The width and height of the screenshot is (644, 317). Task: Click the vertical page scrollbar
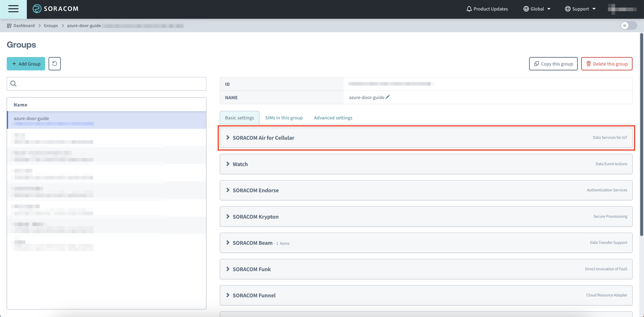point(641,135)
